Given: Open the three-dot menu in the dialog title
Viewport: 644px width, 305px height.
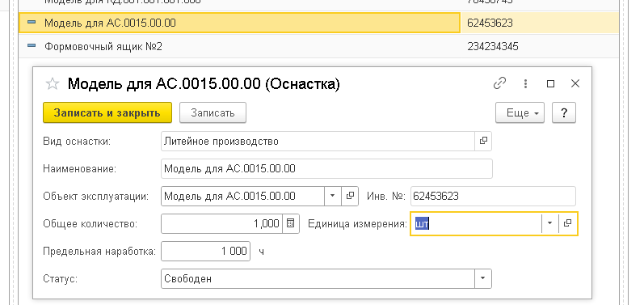Looking at the screenshot, I should [x=525, y=84].
